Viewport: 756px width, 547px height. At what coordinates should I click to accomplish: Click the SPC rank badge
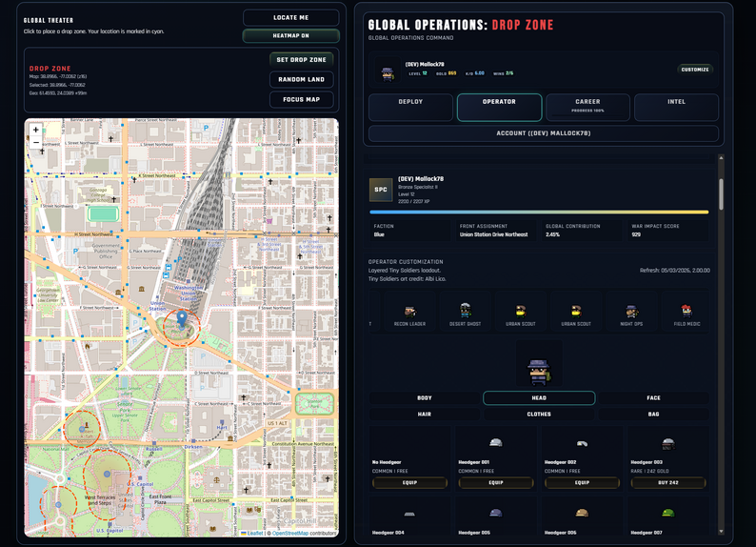(381, 190)
